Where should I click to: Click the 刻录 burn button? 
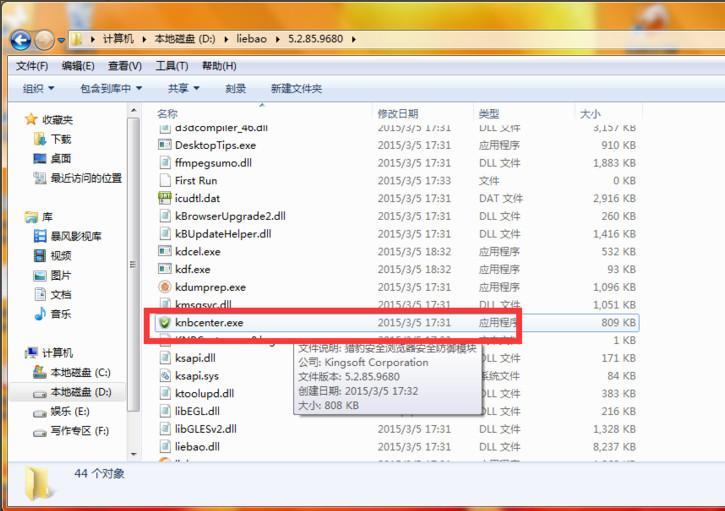[236, 88]
